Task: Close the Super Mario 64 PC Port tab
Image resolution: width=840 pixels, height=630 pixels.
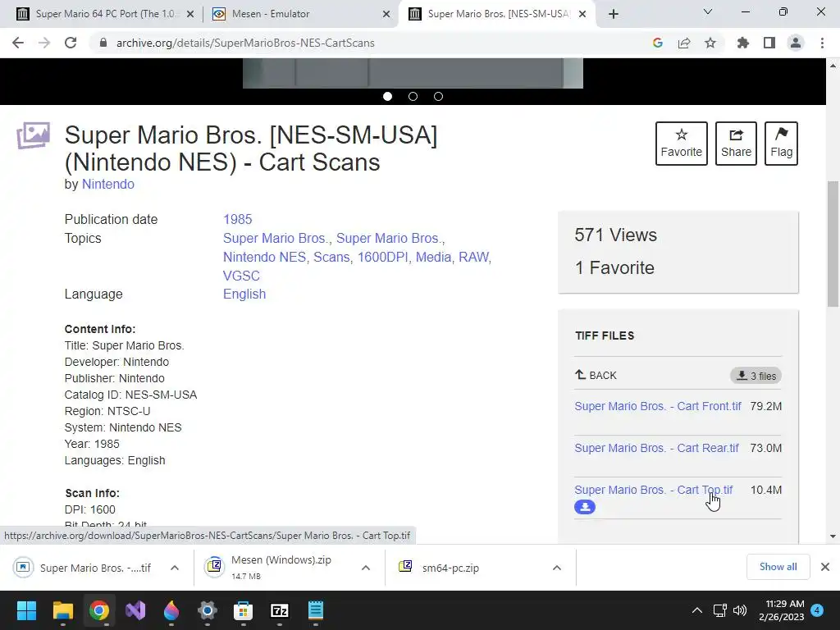Action: pyautogui.click(x=190, y=15)
